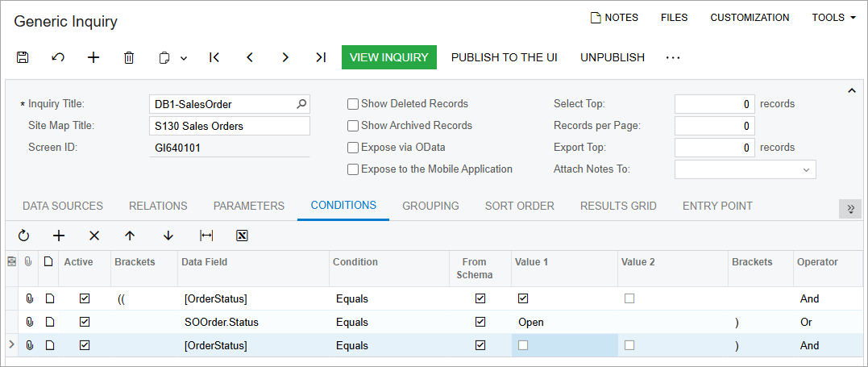Click the Site Map Title field
The width and height of the screenshot is (868, 367).
pos(230,126)
